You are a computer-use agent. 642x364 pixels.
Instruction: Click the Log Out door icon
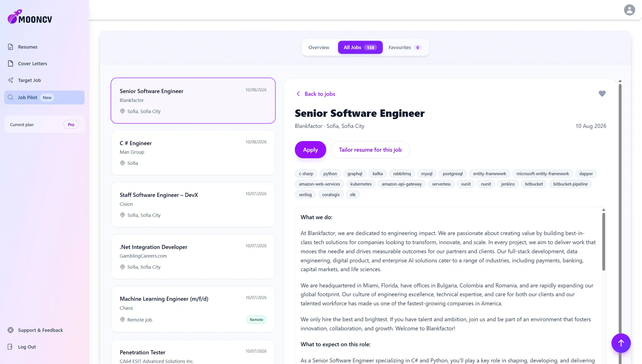pyautogui.click(x=10, y=346)
